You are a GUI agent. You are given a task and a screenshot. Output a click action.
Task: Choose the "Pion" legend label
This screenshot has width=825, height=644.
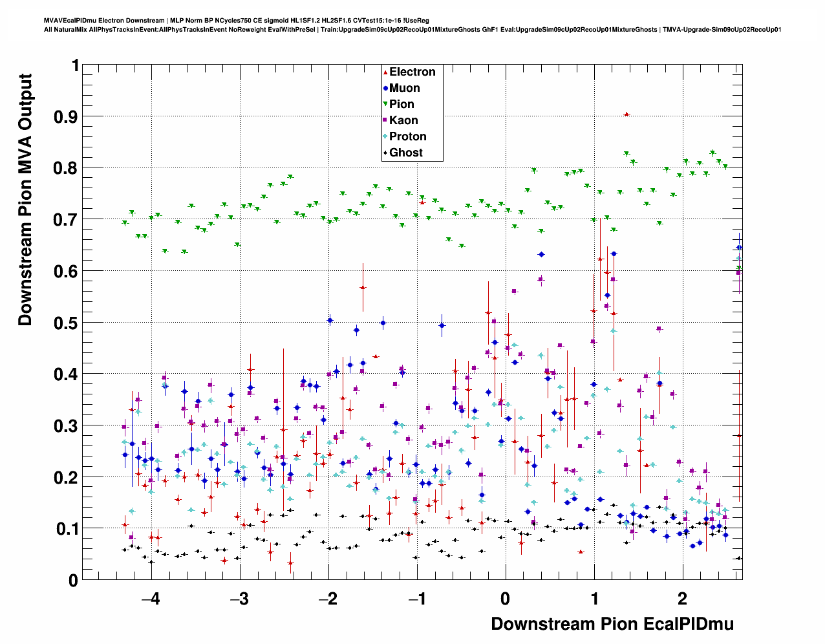point(402,104)
